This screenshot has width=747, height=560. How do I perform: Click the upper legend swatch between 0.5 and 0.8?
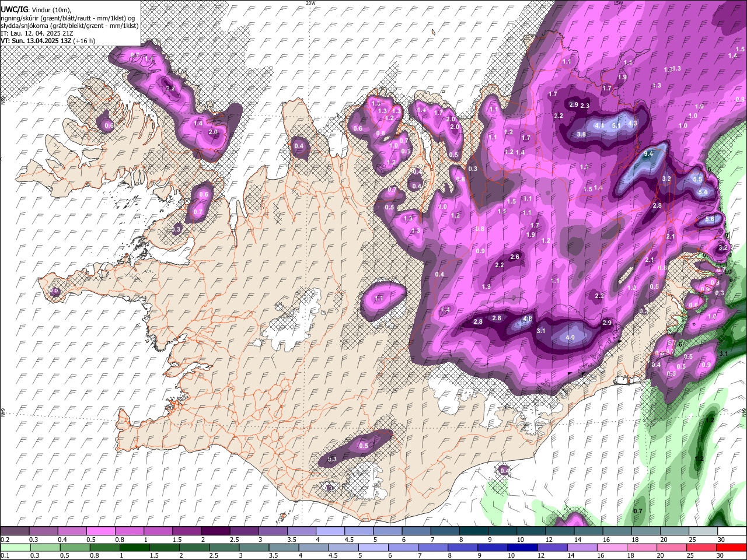100,531
